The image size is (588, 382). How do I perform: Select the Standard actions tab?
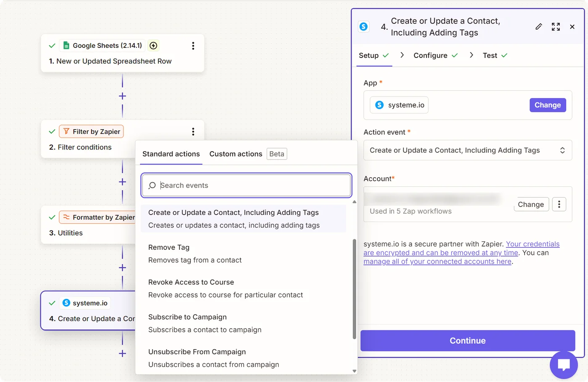171,154
